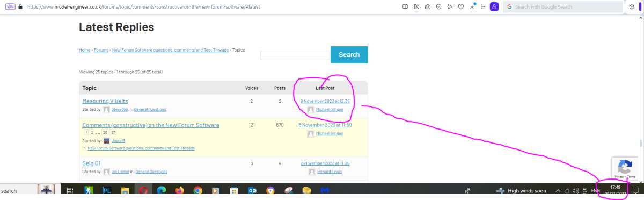The image size is (644, 200).
Task: Open the privacy shield check icon
Action: point(438,7)
